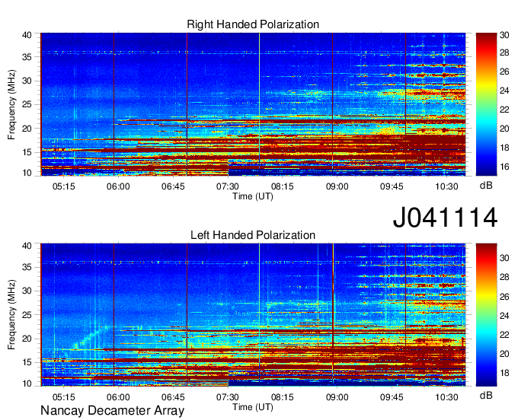Click the 06:45 time tick under the Right Handed plot
Viewport: 518px width, 420px height.
click(x=173, y=186)
